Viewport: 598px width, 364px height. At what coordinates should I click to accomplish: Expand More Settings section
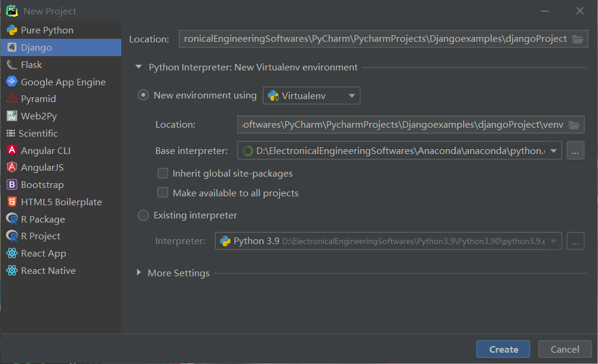click(x=139, y=273)
